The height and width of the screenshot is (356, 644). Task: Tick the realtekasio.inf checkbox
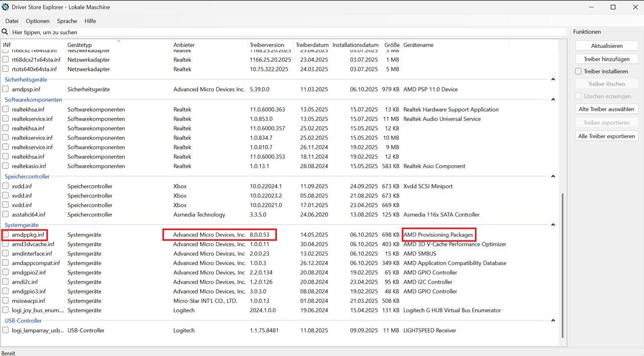(6, 166)
